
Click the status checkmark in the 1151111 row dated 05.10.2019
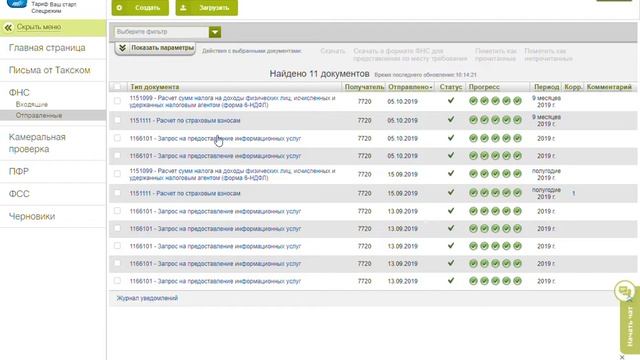(451, 119)
